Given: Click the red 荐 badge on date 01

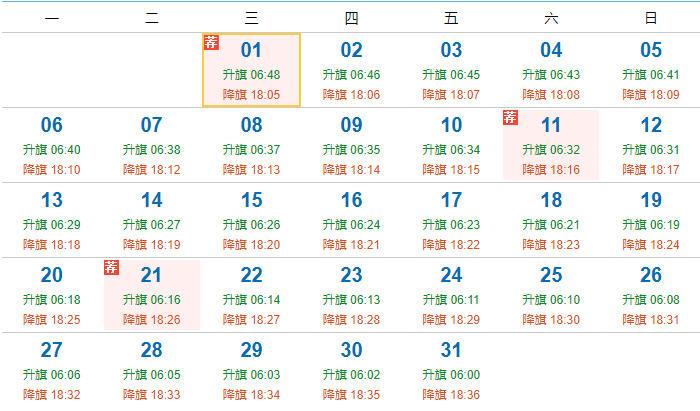Looking at the screenshot, I should point(210,42).
